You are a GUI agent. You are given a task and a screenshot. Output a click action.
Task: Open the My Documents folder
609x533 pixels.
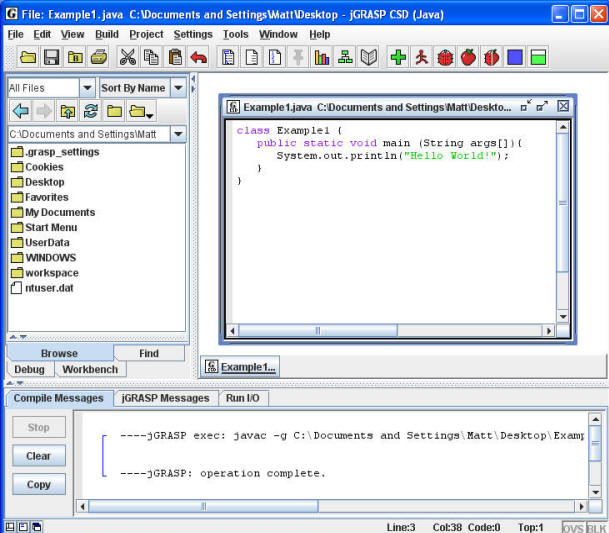[x=53, y=212]
